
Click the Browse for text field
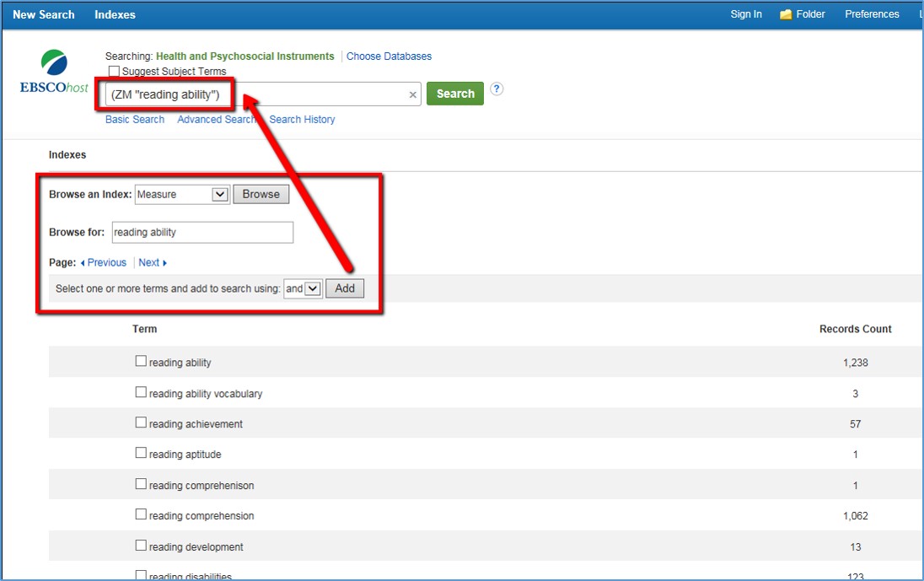(202, 232)
